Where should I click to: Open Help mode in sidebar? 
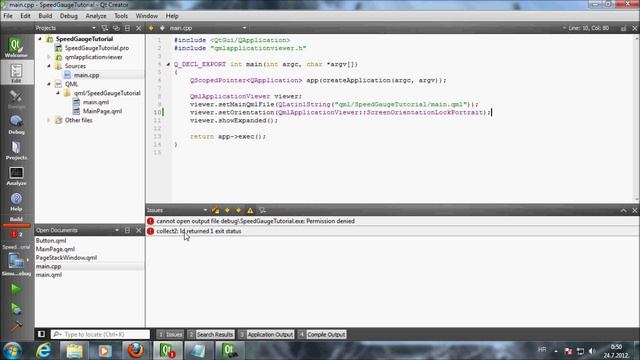16,202
